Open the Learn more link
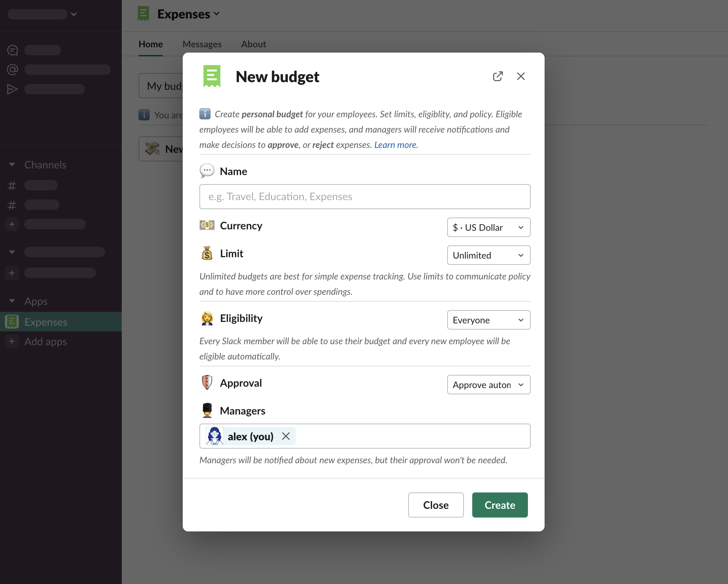728x584 pixels. point(395,145)
